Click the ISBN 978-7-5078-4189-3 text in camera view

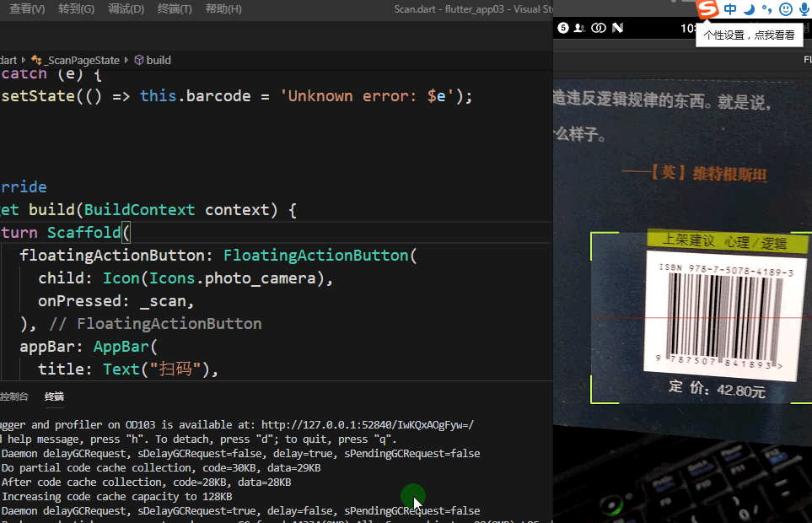pyautogui.click(x=726, y=270)
